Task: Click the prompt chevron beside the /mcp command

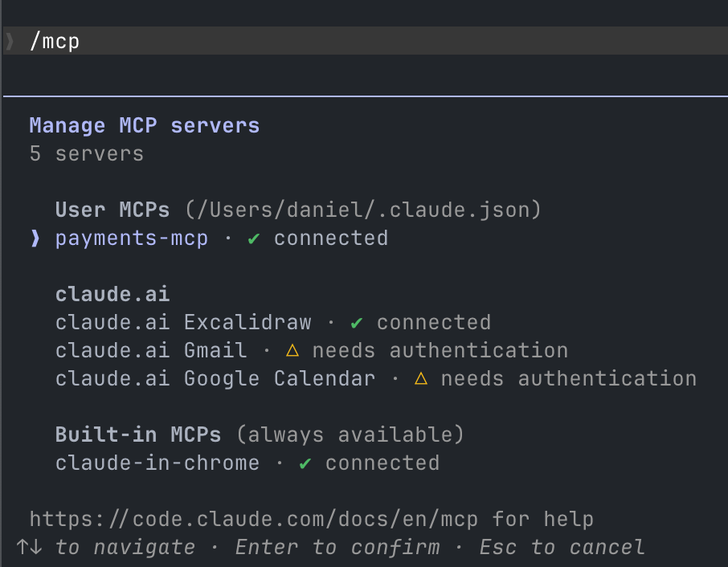Action: [x=10, y=40]
